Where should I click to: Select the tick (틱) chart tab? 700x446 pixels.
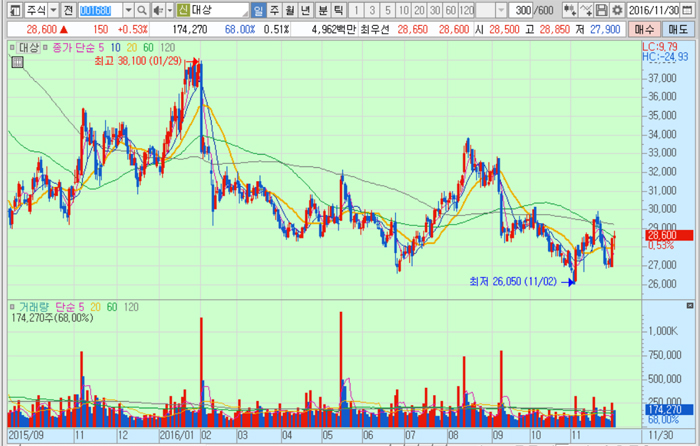[x=339, y=10]
